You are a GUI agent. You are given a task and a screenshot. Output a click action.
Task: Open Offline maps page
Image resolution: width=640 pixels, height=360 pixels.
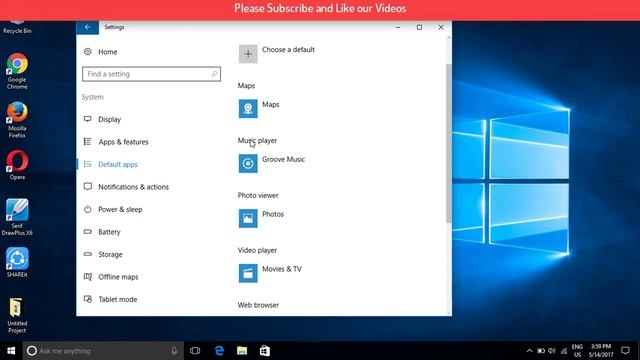tap(118, 277)
